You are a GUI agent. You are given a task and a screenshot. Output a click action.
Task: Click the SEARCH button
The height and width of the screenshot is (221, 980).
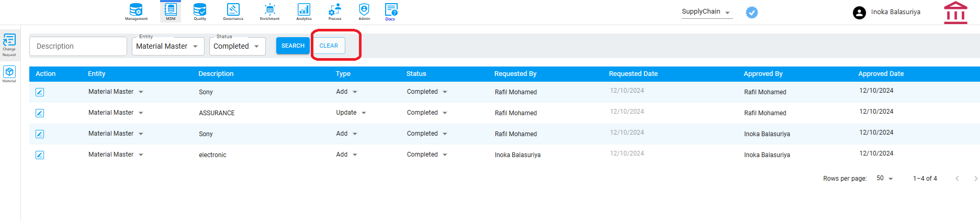point(293,46)
